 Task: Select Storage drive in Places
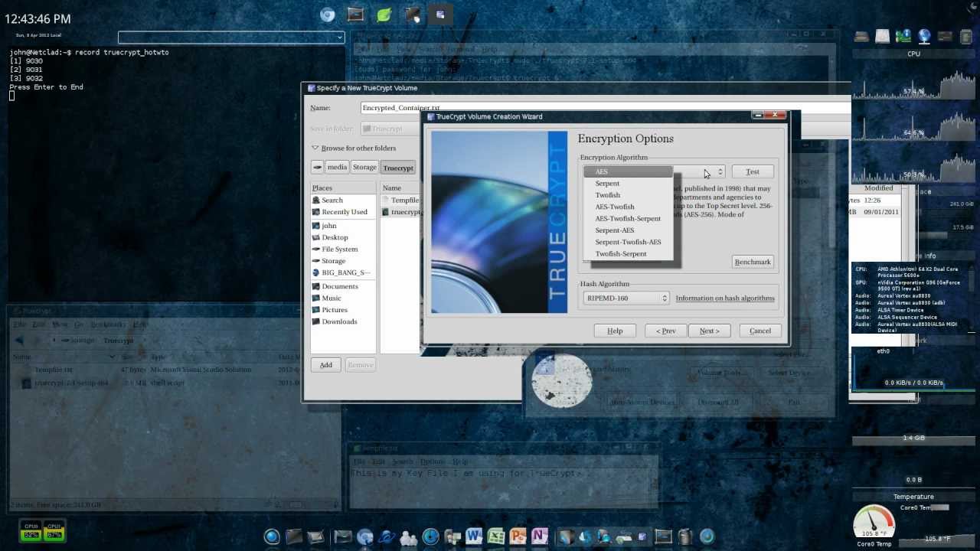pos(343,261)
